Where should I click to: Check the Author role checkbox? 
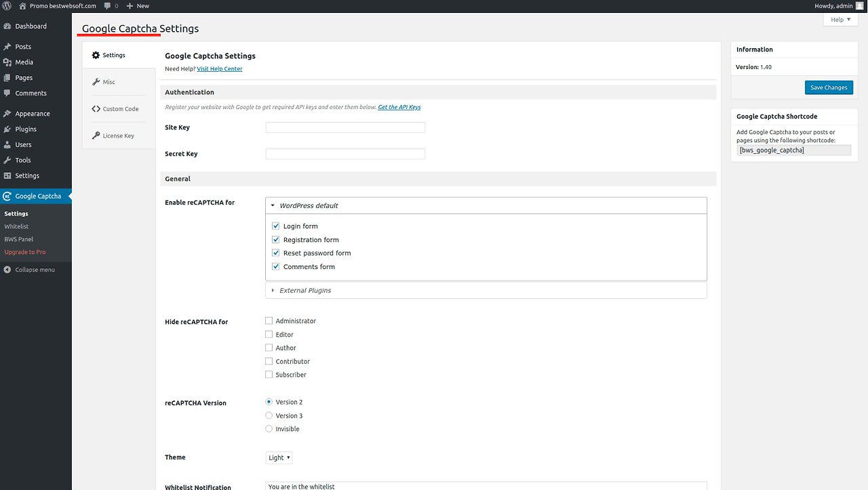pyautogui.click(x=269, y=348)
